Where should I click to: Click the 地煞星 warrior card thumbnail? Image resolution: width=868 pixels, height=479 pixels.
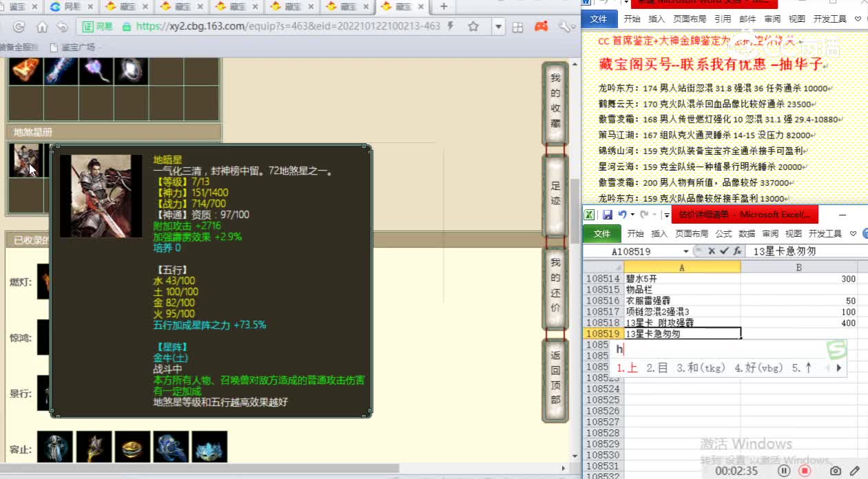pyautogui.click(x=25, y=160)
